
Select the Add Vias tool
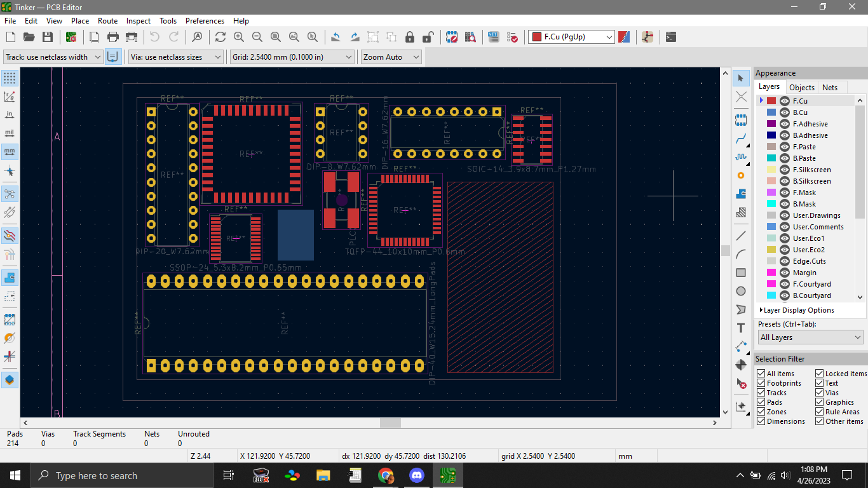point(741,175)
